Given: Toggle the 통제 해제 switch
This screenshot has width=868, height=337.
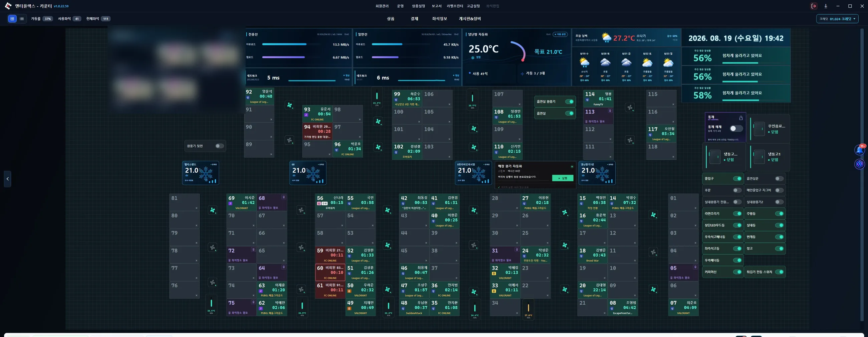Looking at the screenshot, I should (736, 128).
